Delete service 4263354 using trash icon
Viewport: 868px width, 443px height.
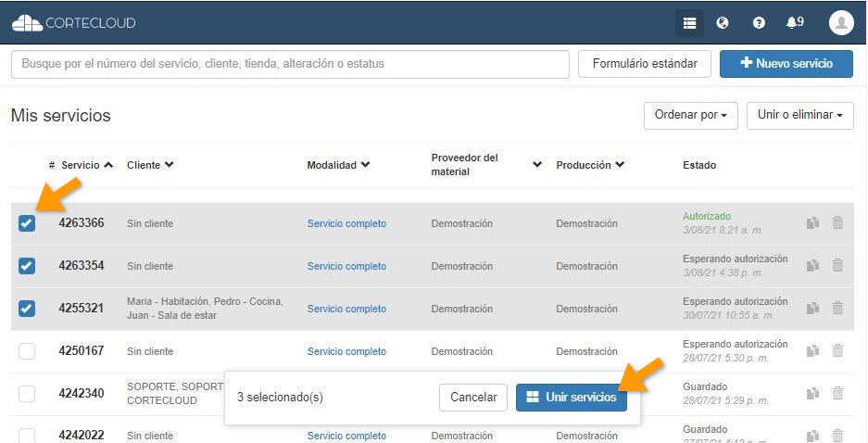coord(837,266)
